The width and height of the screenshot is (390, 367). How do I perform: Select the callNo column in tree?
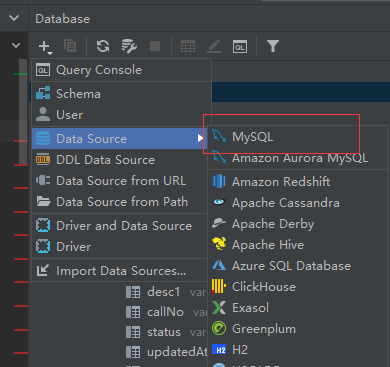tap(165, 312)
